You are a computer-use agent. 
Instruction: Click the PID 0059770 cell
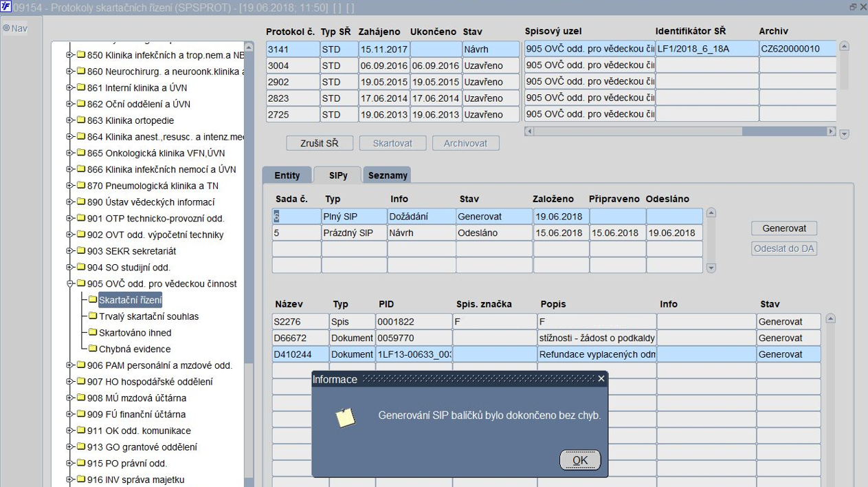(x=413, y=338)
